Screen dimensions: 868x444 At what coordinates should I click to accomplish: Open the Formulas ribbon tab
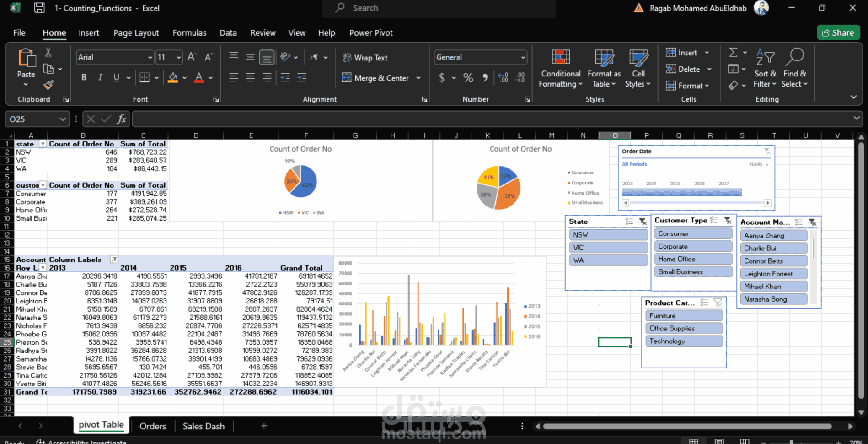pos(189,33)
